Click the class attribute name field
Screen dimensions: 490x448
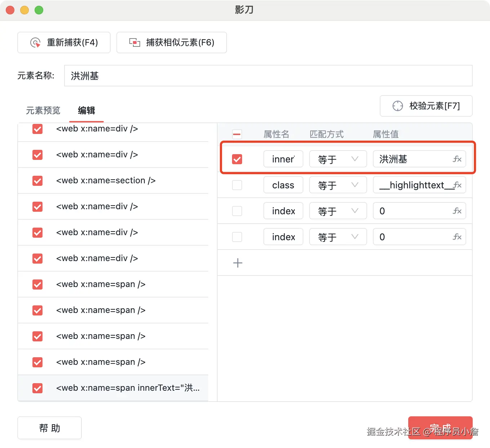click(283, 185)
